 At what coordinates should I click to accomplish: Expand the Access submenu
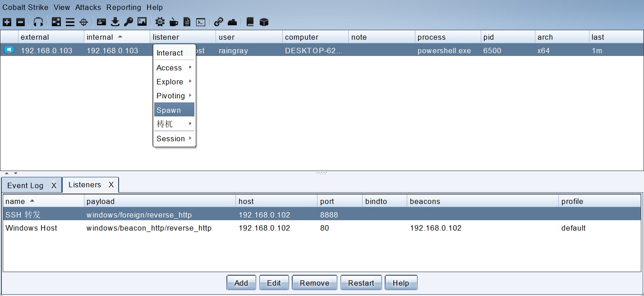pos(175,68)
